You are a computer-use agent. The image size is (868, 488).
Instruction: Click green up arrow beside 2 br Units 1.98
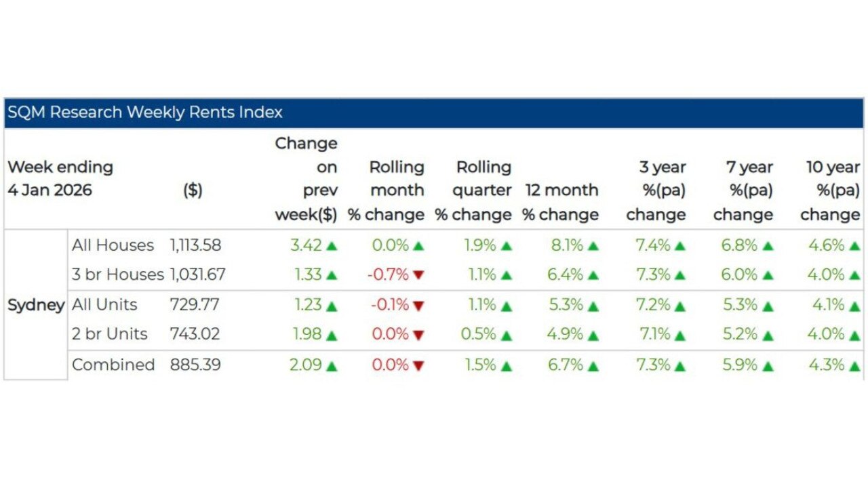coord(332,335)
